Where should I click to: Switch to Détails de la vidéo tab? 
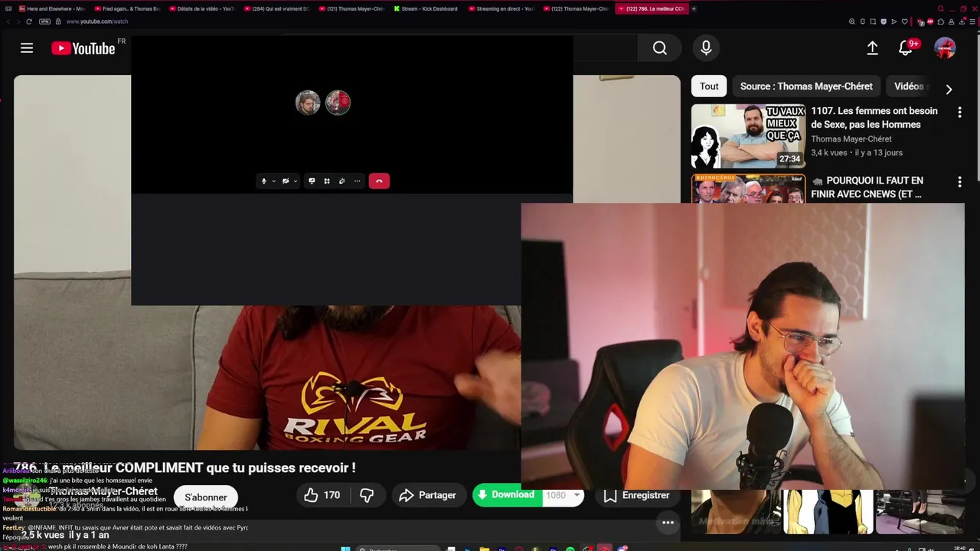(x=201, y=8)
